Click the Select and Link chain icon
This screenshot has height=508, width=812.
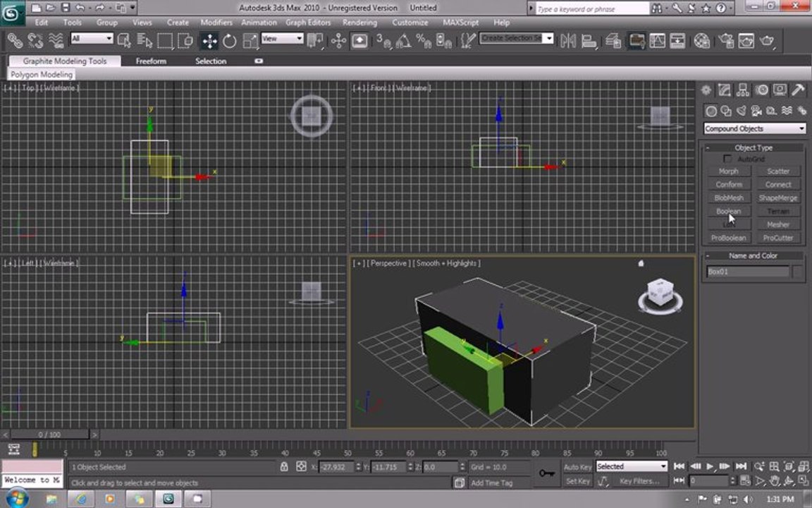click(x=15, y=40)
